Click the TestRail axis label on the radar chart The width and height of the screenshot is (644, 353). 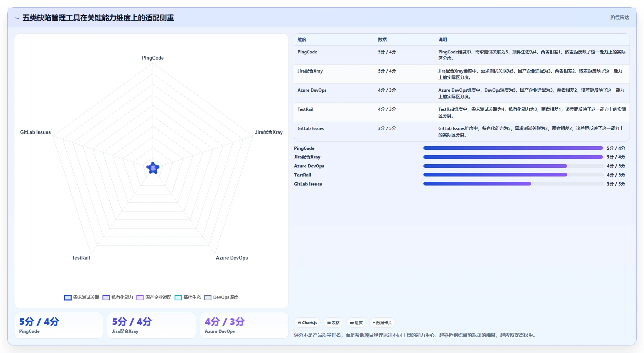click(x=81, y=258)
